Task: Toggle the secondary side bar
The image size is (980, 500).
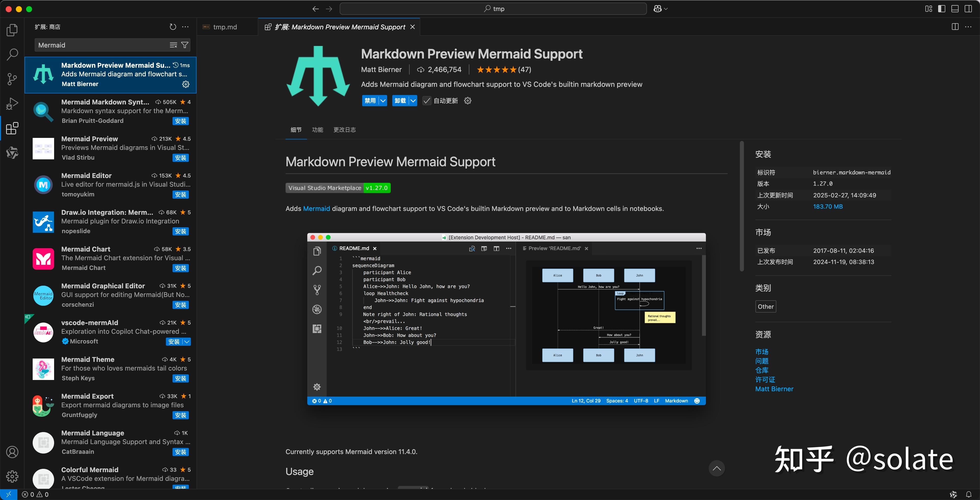Action: coord(969,8)
